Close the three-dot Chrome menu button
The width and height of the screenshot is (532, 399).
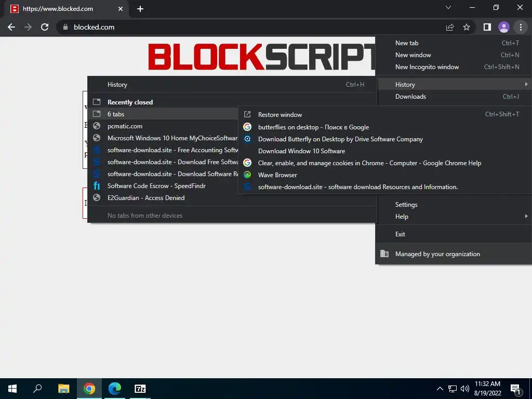point(521,27)
